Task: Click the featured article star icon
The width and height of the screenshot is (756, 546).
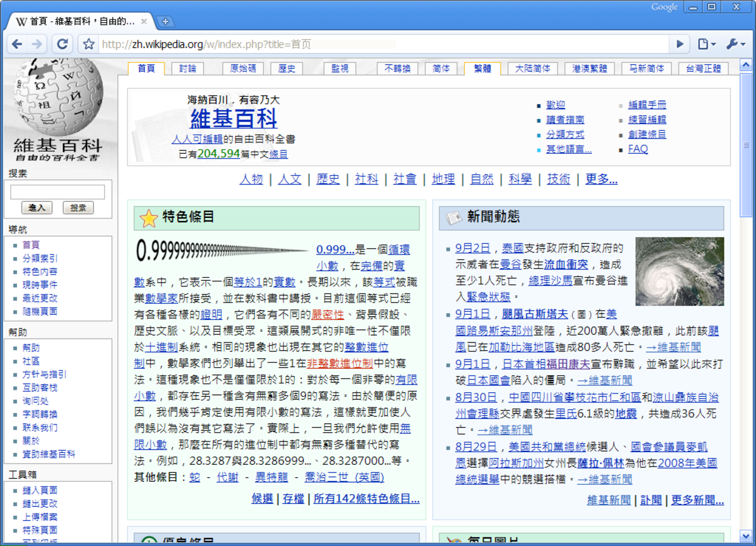Action: point(149,219)
